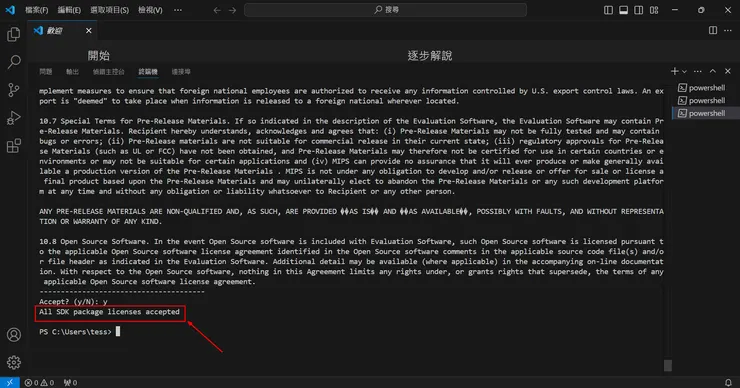Click the 'Accept? (y/N): y' line
Screen dimensions: 740x388
pyautogui.click(x=73, y=302)
